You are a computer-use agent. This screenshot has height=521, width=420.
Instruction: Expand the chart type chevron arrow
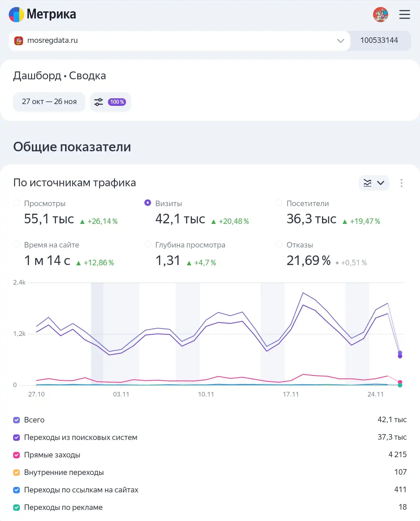[381, 183]
